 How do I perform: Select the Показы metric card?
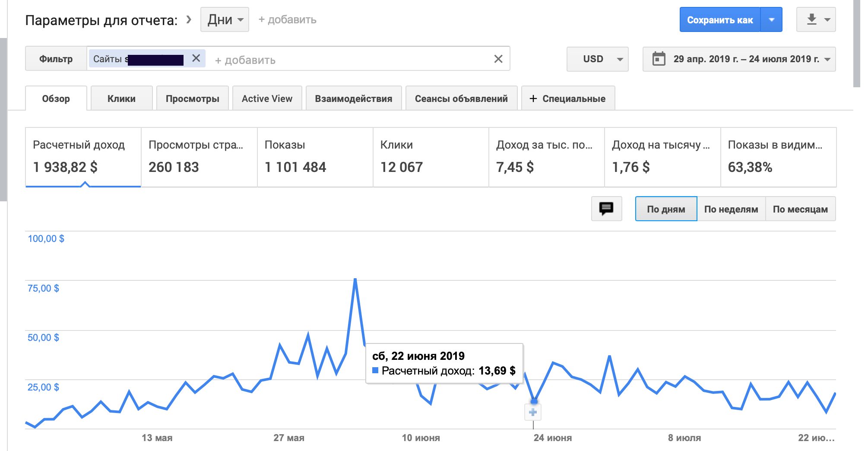click(x=315, y=157)
